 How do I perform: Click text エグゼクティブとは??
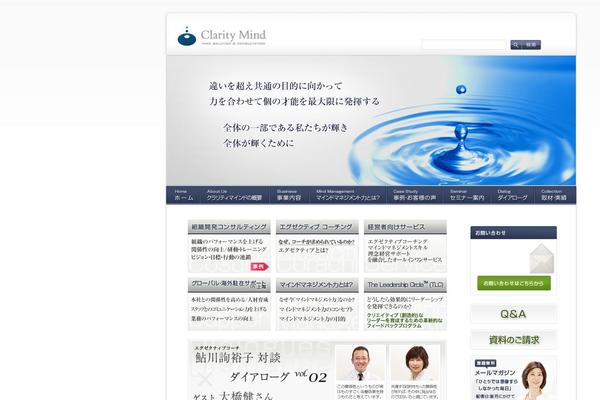click(x=303, y=250)
